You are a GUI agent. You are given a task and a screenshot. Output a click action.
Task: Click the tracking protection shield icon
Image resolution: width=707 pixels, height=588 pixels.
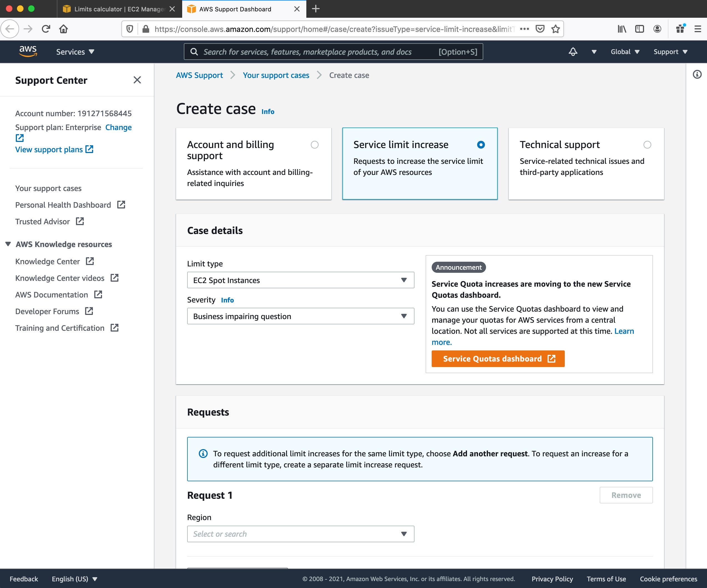click(x=130, y=29)
